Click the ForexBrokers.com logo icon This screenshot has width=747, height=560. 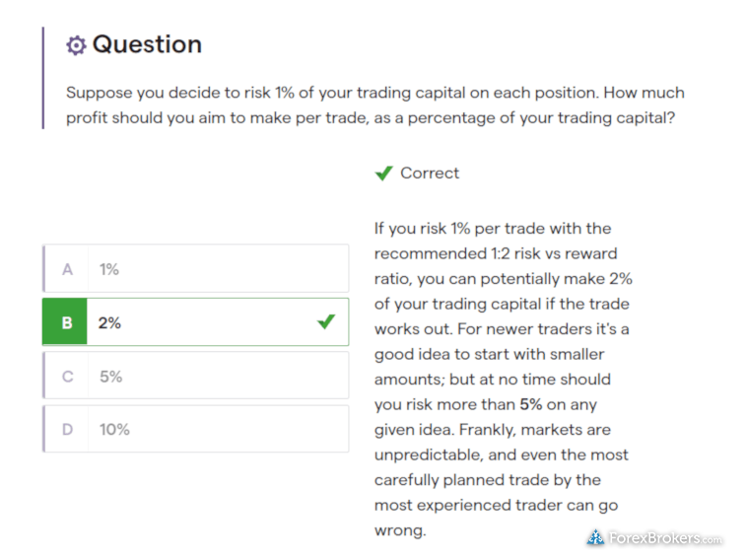(x=595, y=537)
